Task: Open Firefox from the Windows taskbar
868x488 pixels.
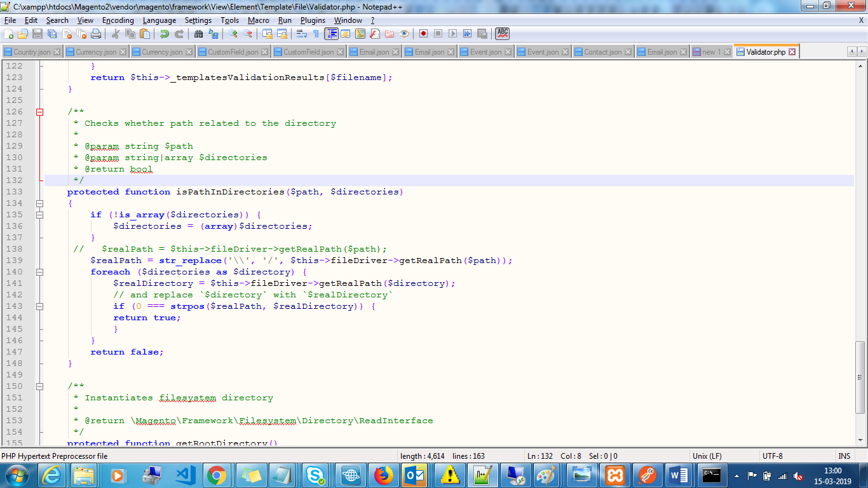Action: point(383,475)
